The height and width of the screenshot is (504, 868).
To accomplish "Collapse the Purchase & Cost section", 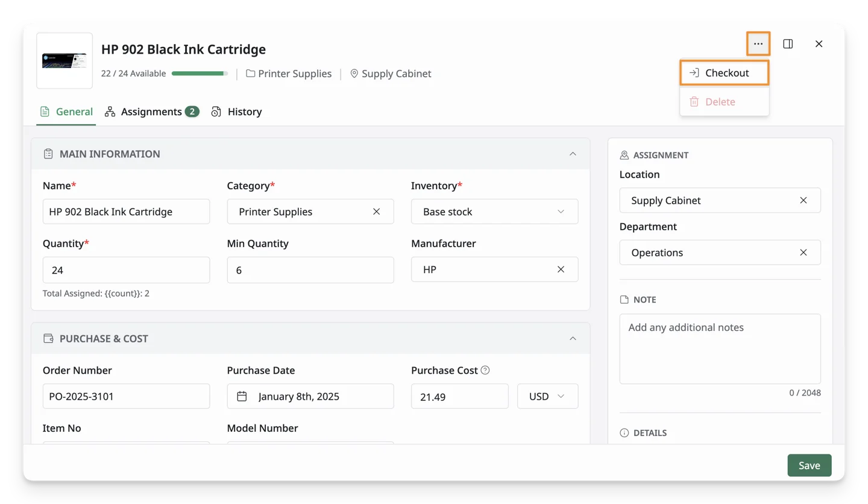I will pyautogui.click(x=573, y=338).
